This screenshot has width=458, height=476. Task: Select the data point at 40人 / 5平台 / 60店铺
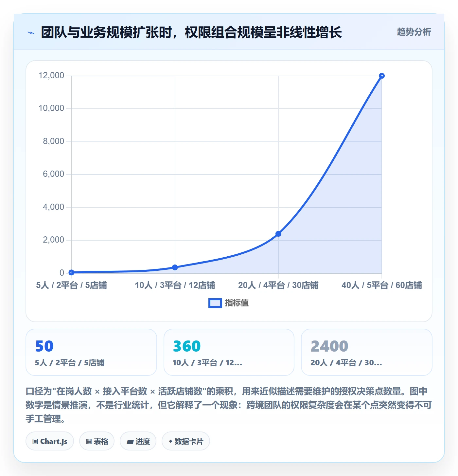[382, 76]
